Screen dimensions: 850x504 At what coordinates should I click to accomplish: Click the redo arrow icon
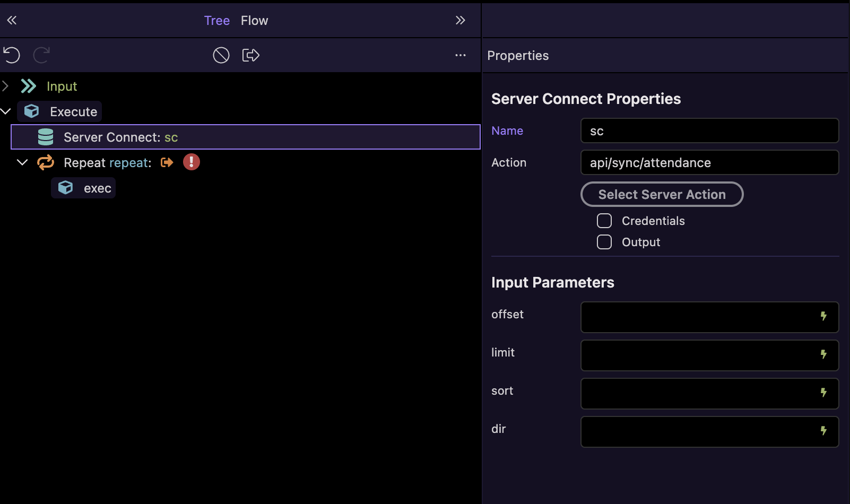tap(41, 55)
